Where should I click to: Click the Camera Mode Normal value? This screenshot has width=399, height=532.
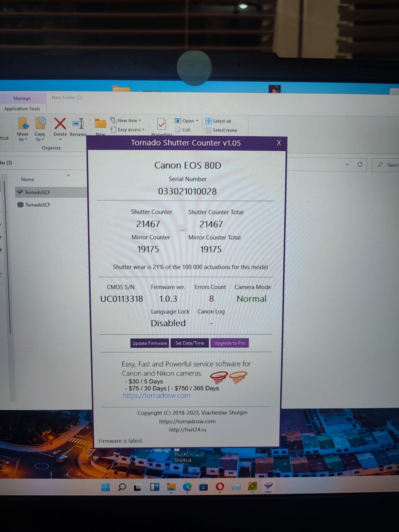(x=251, y=299)
